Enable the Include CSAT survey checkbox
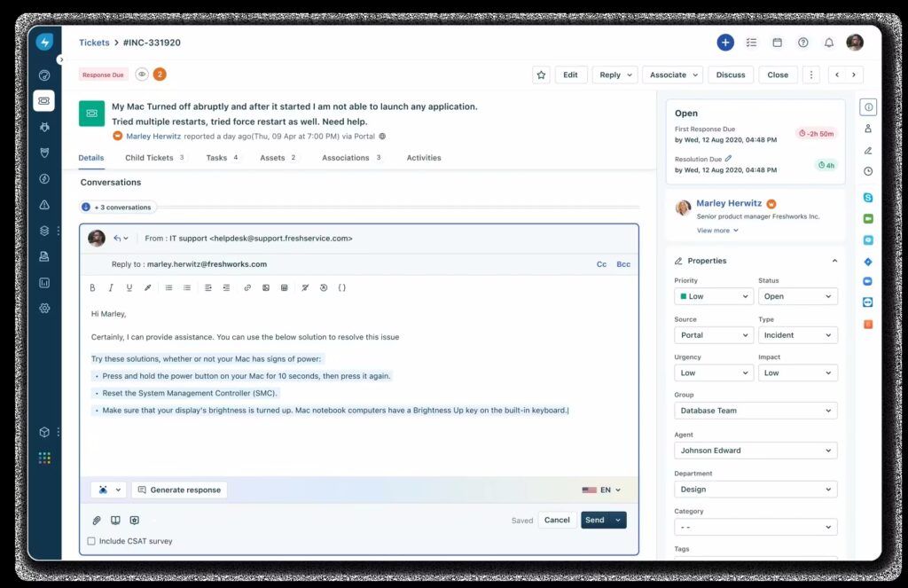This screenshot has width=908, height=588. click(91, 541)
